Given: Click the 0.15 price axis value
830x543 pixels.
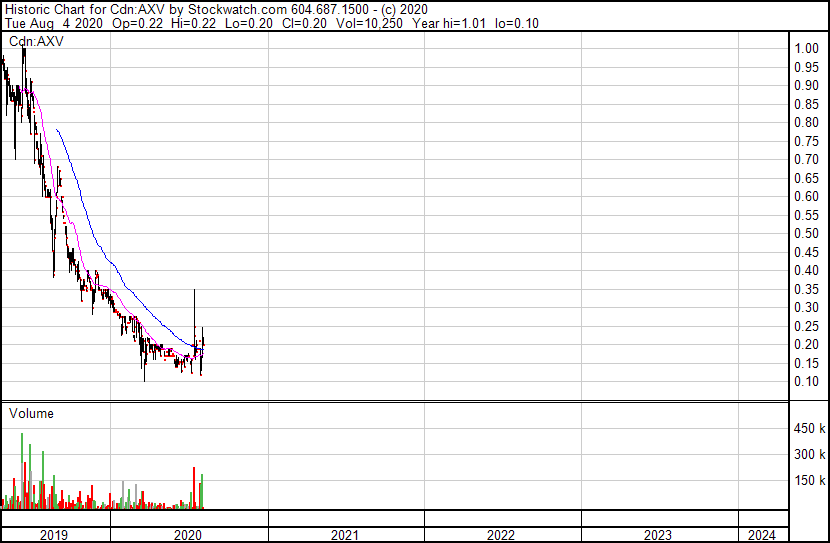Looking at the screenshot, I should 807,363.
